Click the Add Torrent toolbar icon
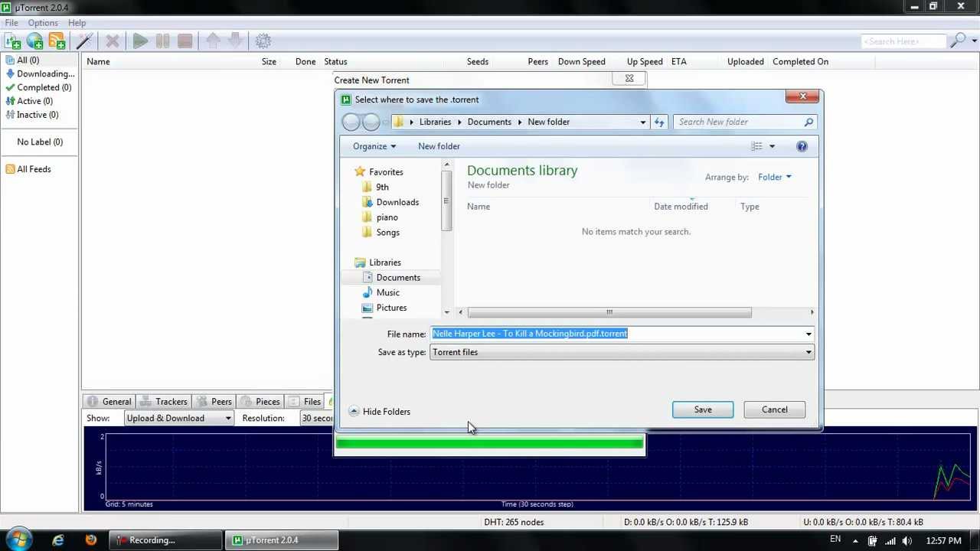 point(12,41)
